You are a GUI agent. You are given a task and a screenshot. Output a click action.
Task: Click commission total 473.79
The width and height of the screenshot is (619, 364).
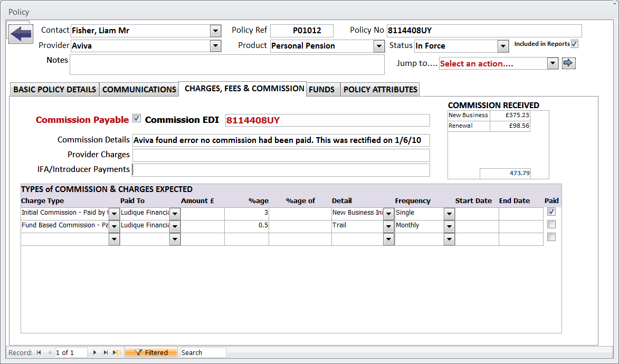[x=506, y=174]
